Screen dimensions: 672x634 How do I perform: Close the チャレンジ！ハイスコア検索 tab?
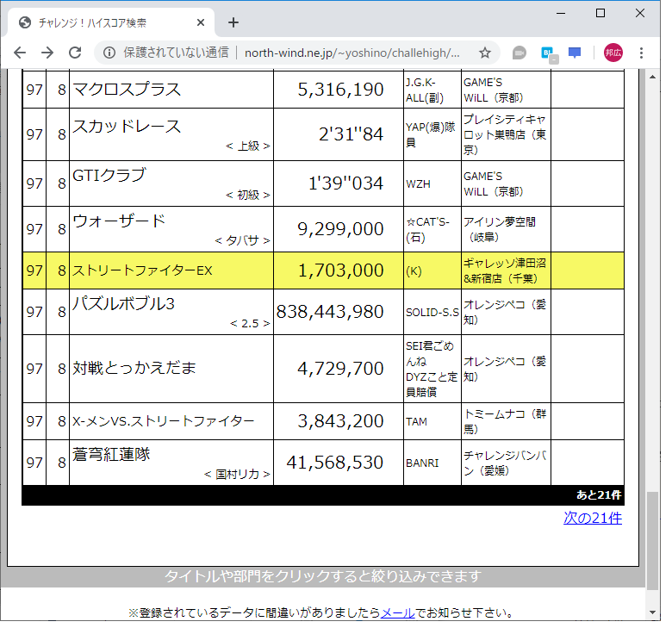tap(201, 22)
